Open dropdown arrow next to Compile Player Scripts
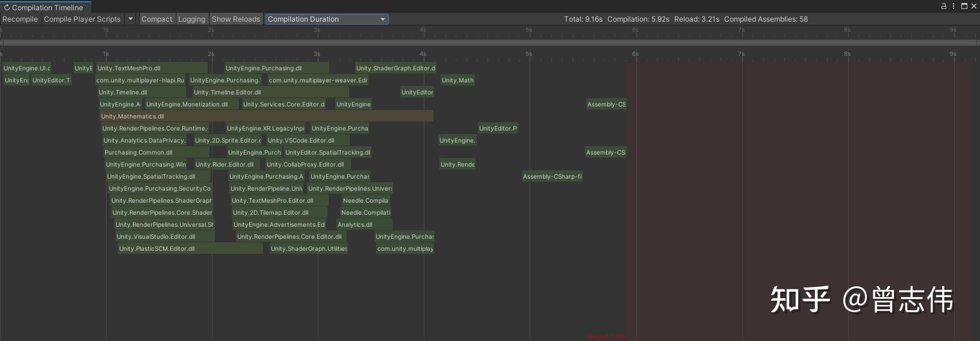 coord(131,19)
